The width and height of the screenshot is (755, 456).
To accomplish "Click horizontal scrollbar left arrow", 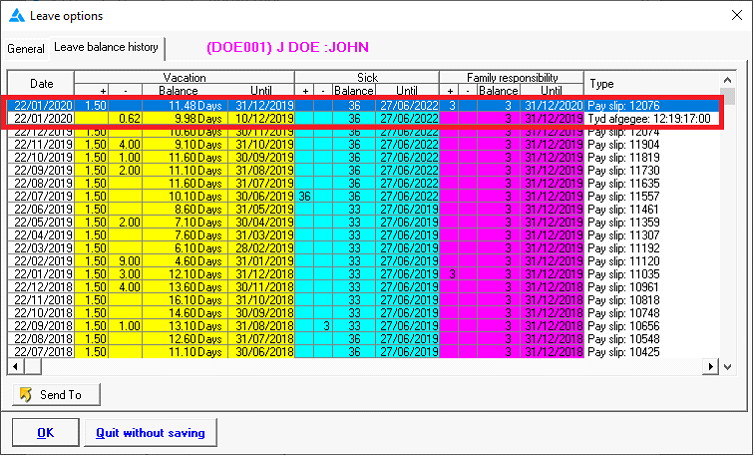I will click(x=15, y=367).
